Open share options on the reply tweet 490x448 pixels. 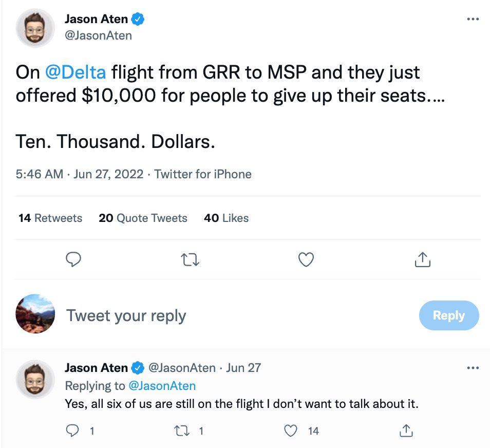406,431
